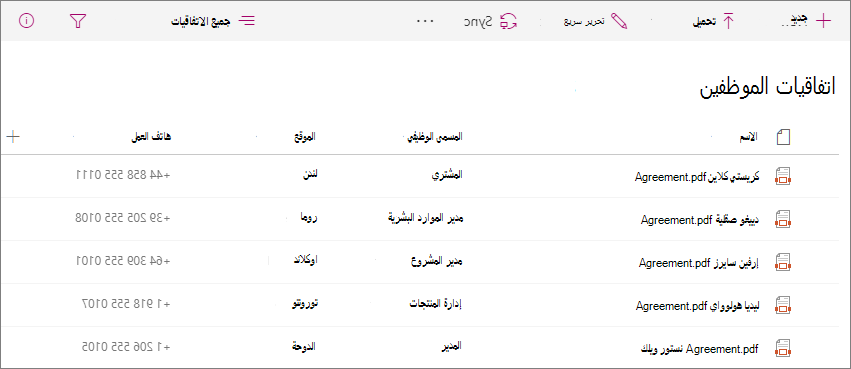Open the جديد new menu
The image size is (851, 369).
798,21
